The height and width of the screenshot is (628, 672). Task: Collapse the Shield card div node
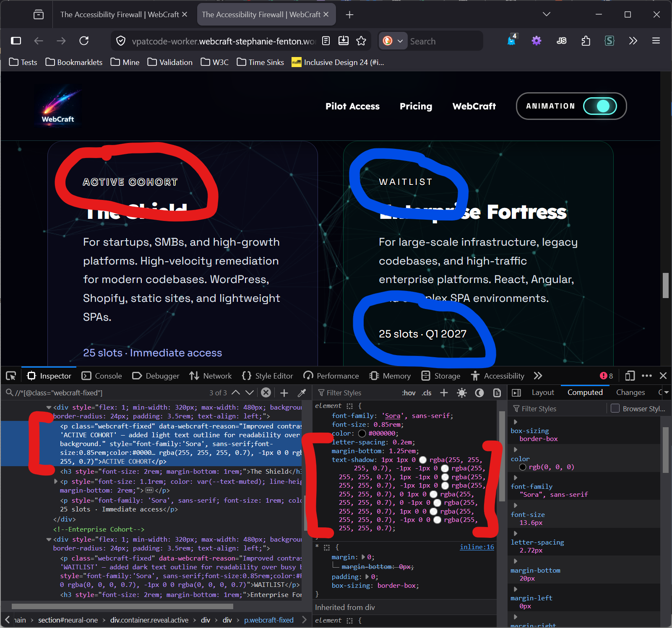(x=49, y=407)
